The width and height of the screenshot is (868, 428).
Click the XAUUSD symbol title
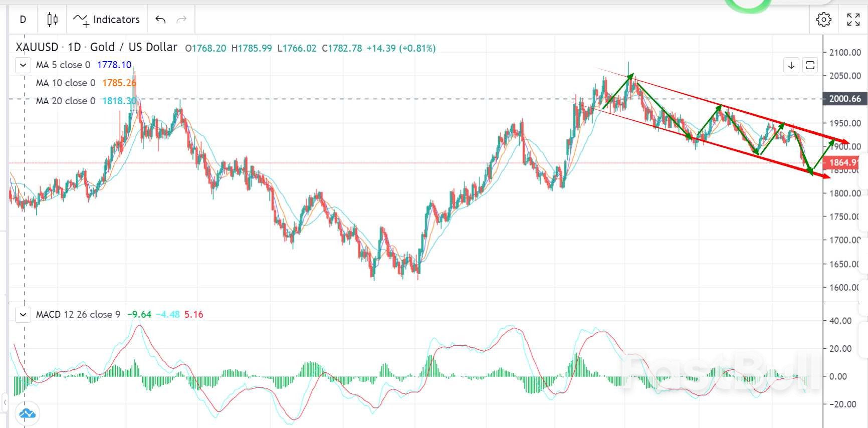[x=37, y=47]
